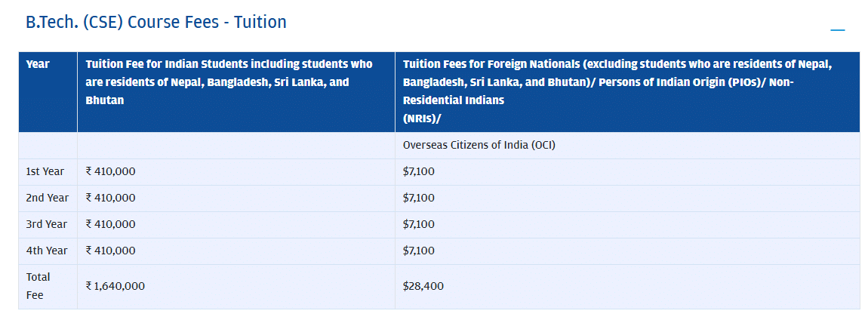Select the 2nd Year row label
This screenshot has height=323, width=868.
coord(47,198)
